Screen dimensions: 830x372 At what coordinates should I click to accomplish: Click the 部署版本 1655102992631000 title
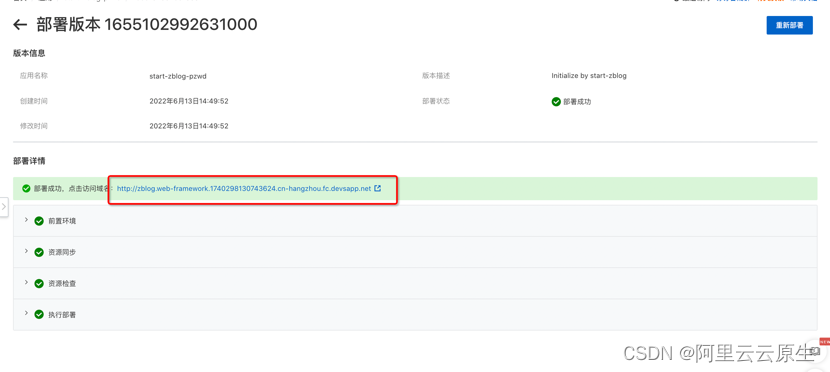147,24
